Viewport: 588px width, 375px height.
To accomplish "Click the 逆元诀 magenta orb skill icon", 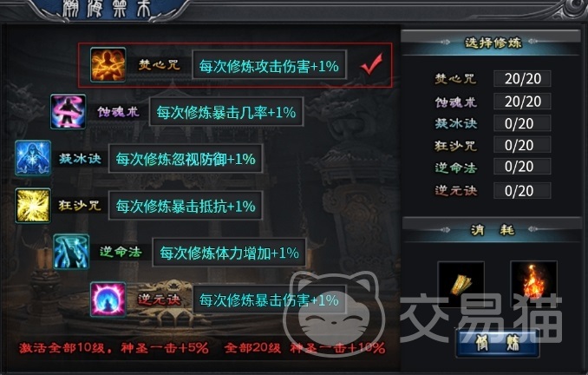I will pyautogui.click(x=108, y=299).
